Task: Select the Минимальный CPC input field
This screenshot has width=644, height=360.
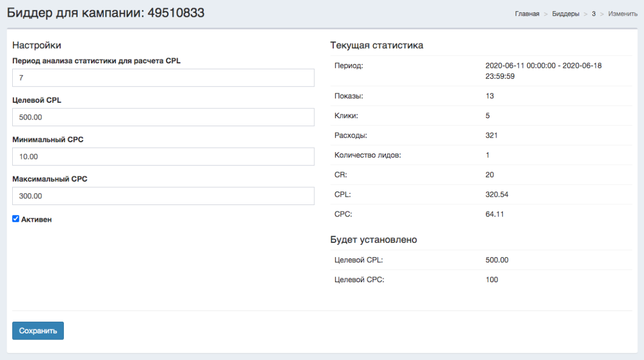Action: (163, 157)
